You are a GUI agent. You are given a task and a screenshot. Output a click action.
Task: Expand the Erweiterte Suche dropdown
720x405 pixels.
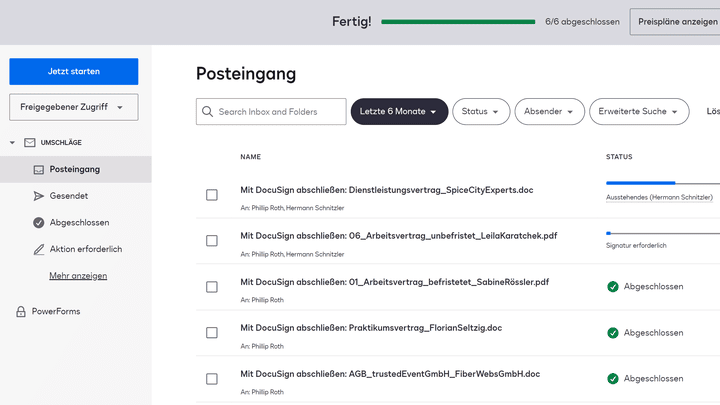(x=639, y=112)
